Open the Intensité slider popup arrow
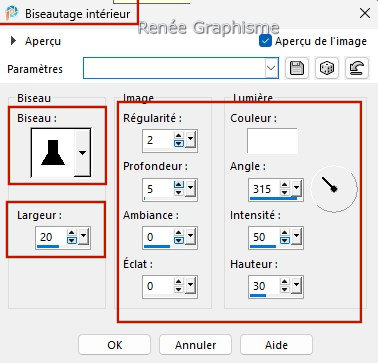This screenshot has height=363, width=378. (297, 237)
